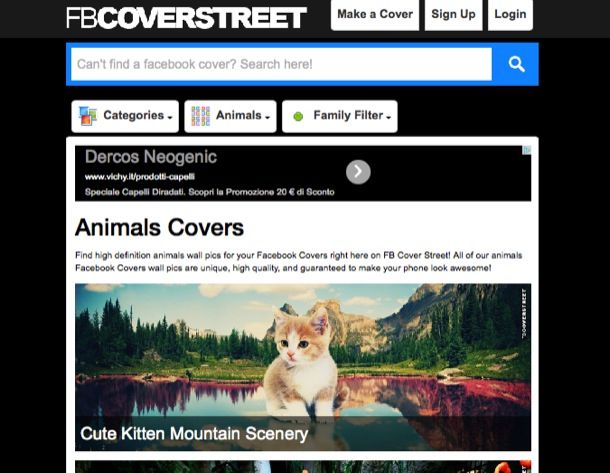Go to Sign Up
The image size is (610, 473).
pyautogui.click(x=453, y=15)
